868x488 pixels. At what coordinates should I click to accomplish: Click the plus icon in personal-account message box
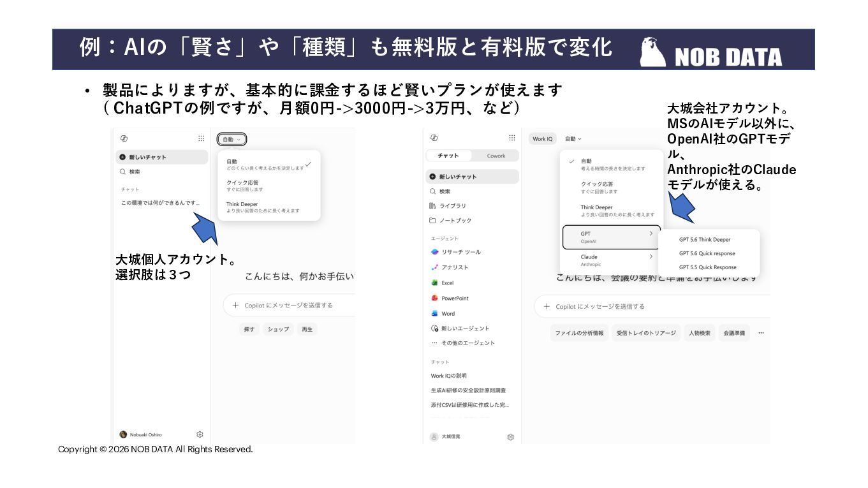[x=235, y=305]
